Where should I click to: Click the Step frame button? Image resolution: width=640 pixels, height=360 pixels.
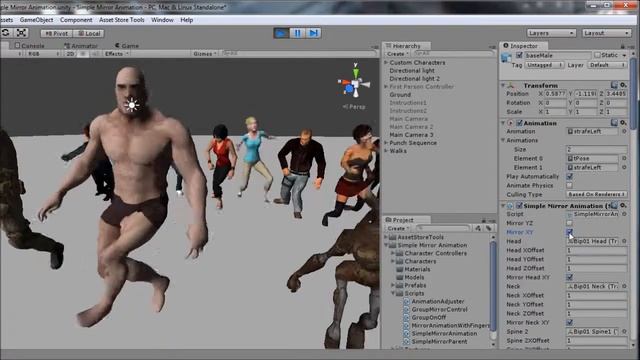(313, 33)
